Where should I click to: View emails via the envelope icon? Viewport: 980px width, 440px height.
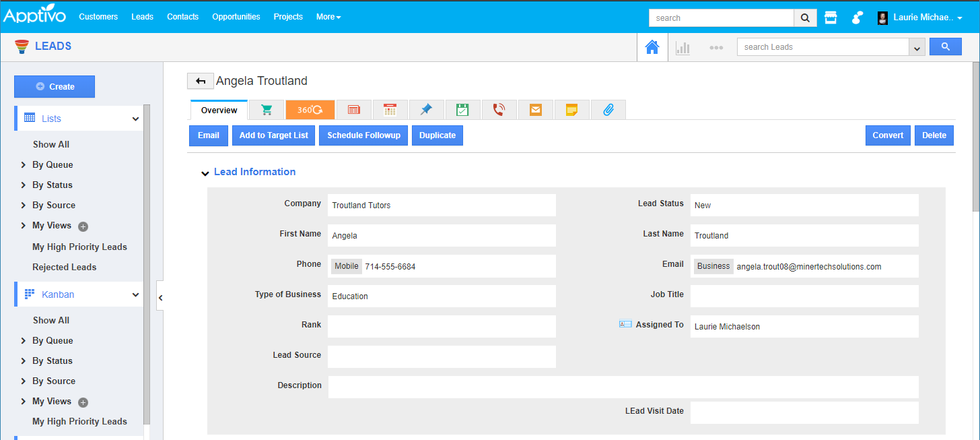(x=535, y=109)
